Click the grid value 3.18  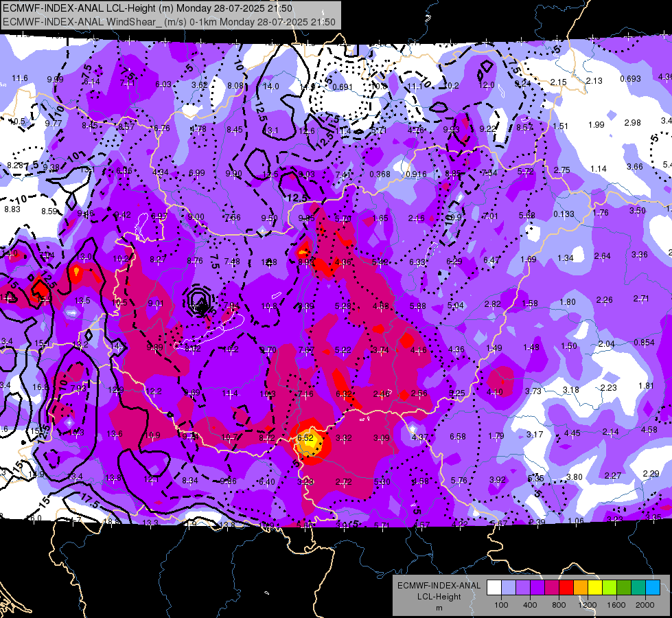click(x=571, y=390)
